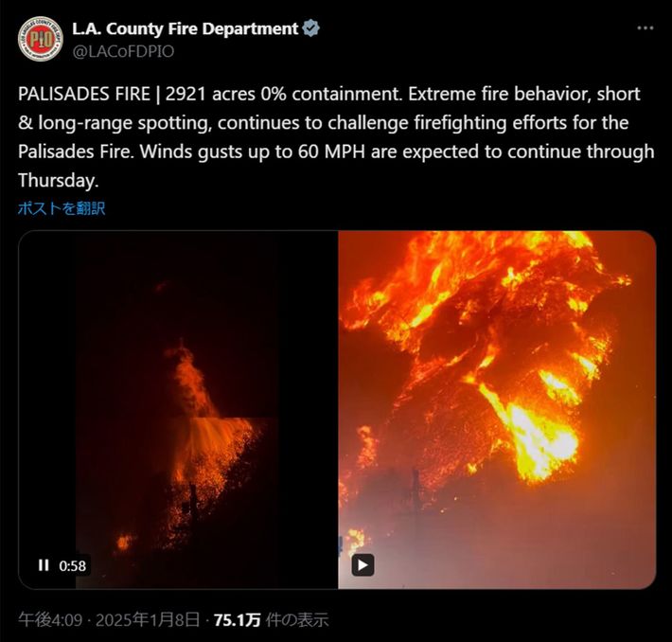Open the bright right video thumbnail

point(497,410)
